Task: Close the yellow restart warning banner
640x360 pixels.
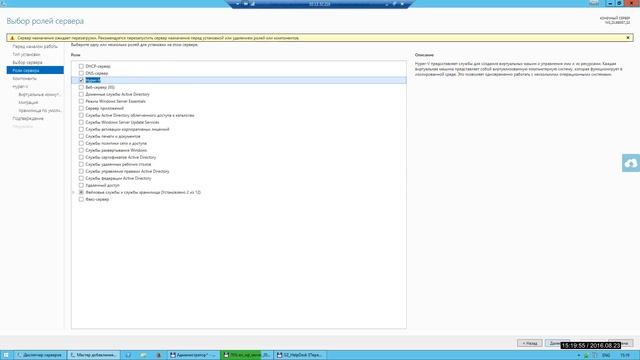Action: point(628,38)
